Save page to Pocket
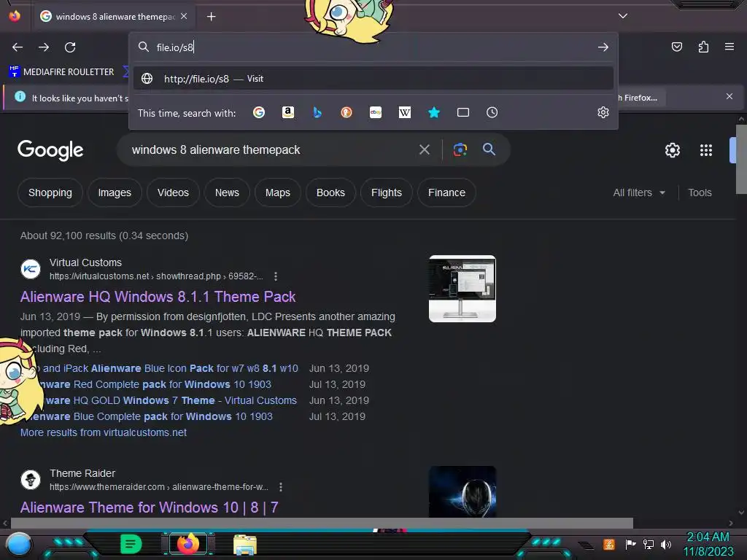This screenshot has height=560, width=747. 676,47
